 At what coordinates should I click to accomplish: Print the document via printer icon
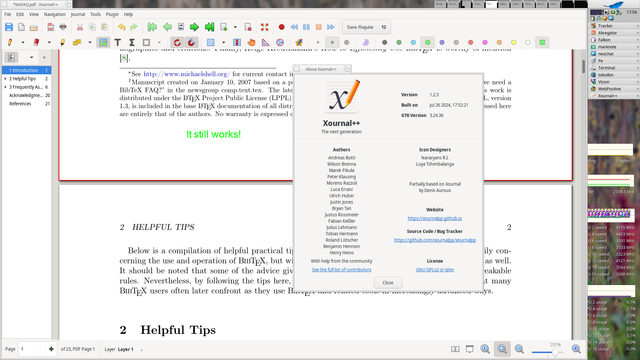click(x=63, y=27)
